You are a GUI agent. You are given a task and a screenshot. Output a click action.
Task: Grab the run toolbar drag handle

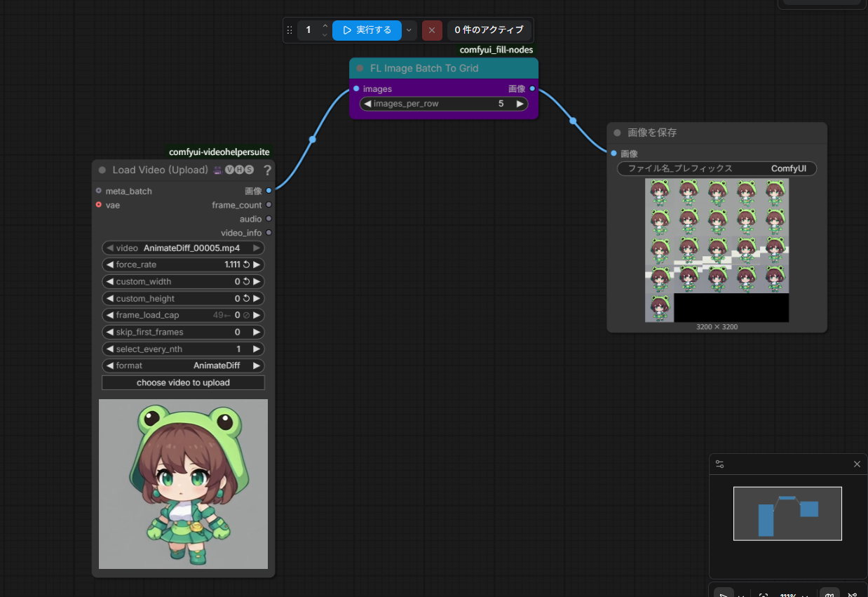click(x=290, y=30)
